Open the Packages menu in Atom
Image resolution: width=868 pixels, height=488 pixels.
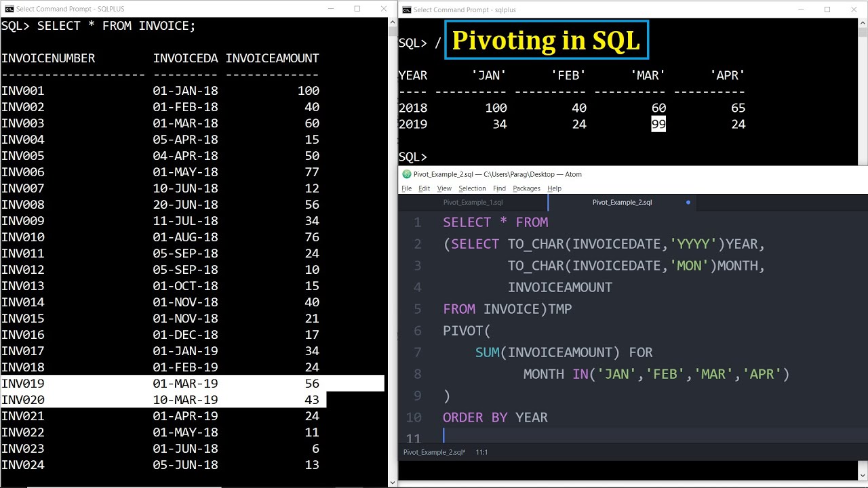[526, 188]
